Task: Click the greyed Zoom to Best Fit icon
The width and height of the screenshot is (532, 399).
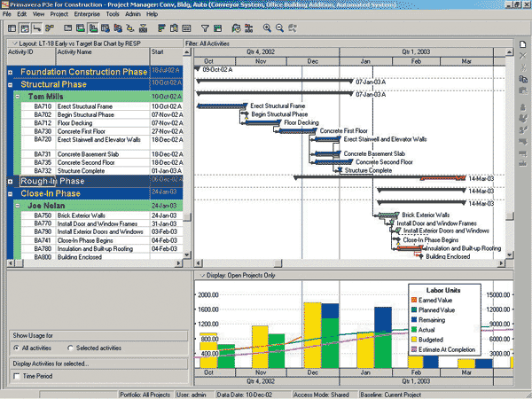Action: click(x=292, y=28)
